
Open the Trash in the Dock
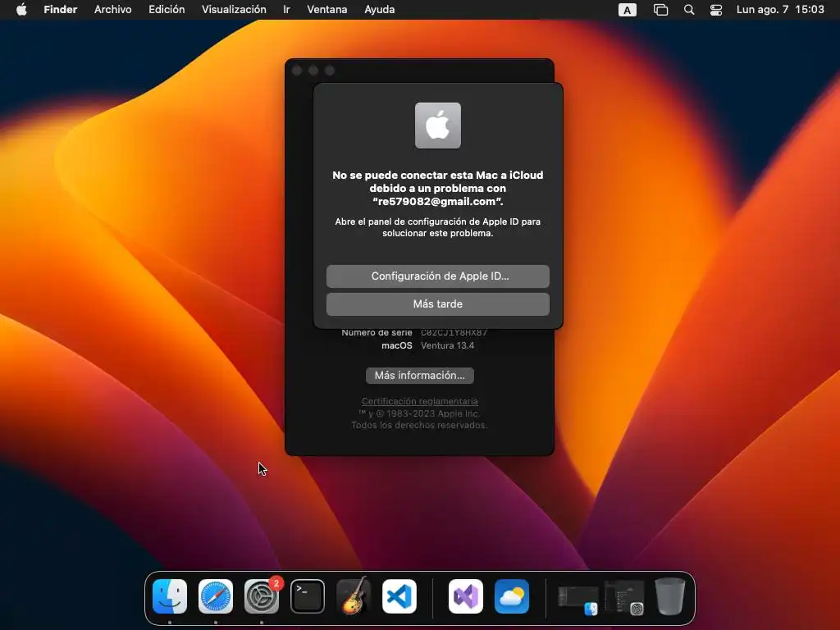(x=669, y=596)
